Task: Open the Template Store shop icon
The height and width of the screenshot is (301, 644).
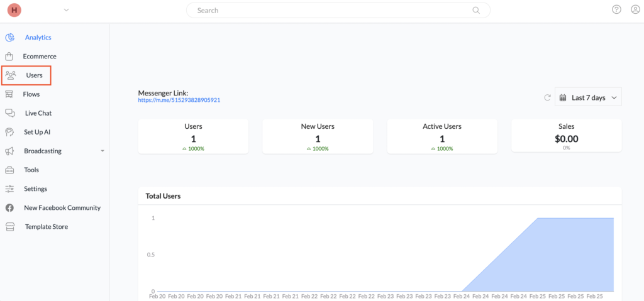Action: (x=9, y=227)
